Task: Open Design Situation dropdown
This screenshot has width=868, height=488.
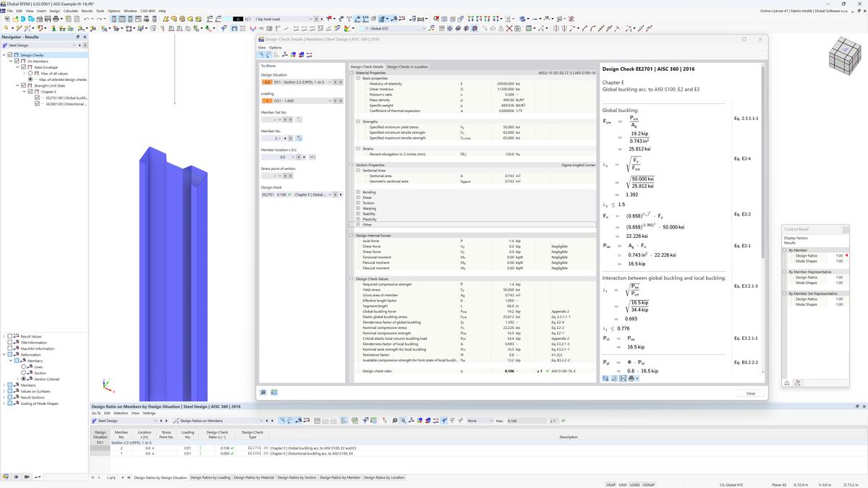Action: pos(330,82)
